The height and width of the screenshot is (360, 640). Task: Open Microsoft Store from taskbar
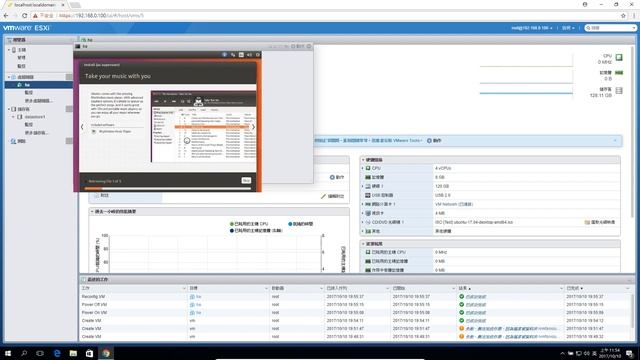[89, 353]
